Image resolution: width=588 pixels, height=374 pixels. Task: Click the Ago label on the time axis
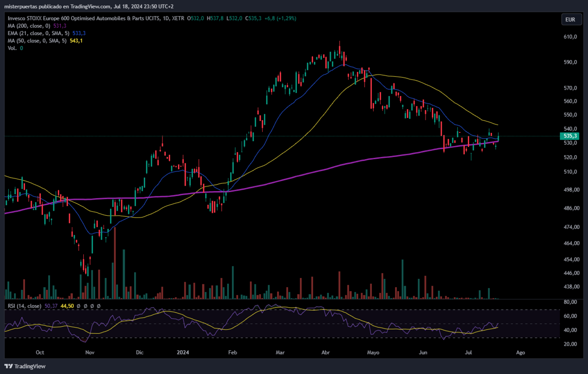point(521,353)
